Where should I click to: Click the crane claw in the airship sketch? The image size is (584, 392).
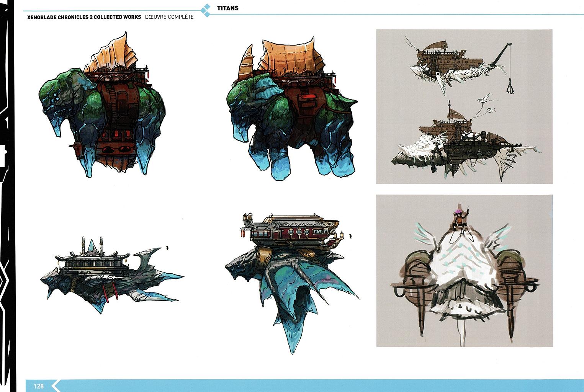tap(510, 88)
